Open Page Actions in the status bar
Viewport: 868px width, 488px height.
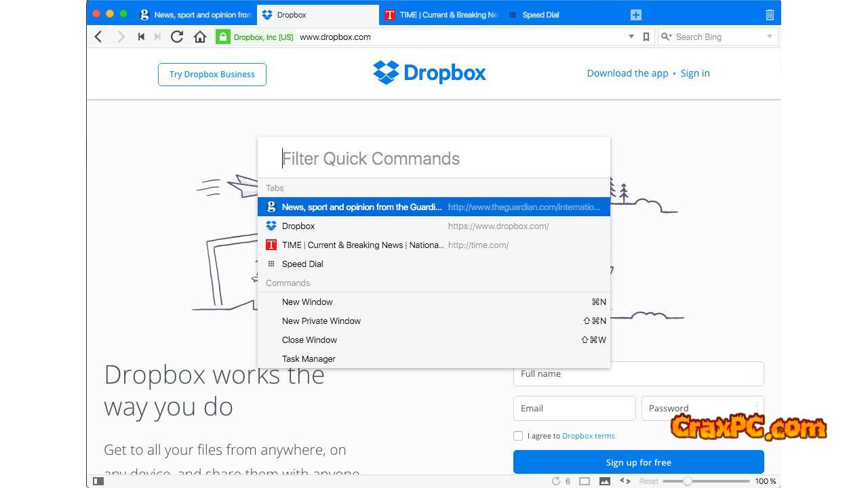625,481
